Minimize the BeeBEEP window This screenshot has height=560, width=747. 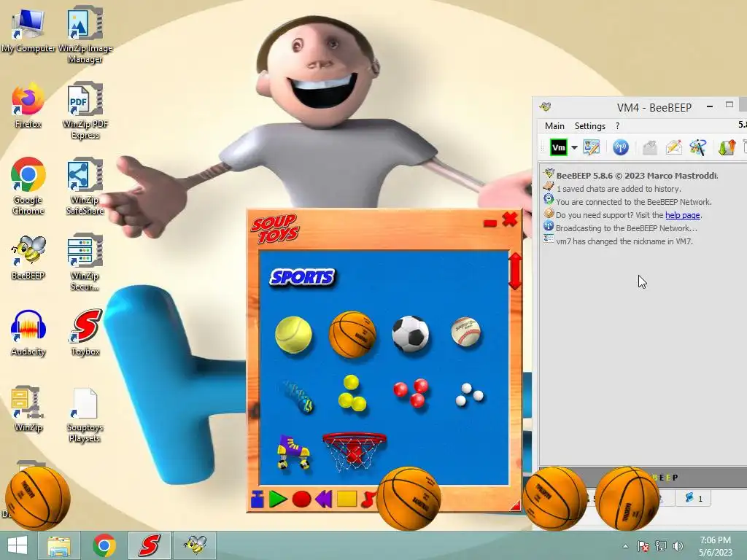click(x=710, y=106)
